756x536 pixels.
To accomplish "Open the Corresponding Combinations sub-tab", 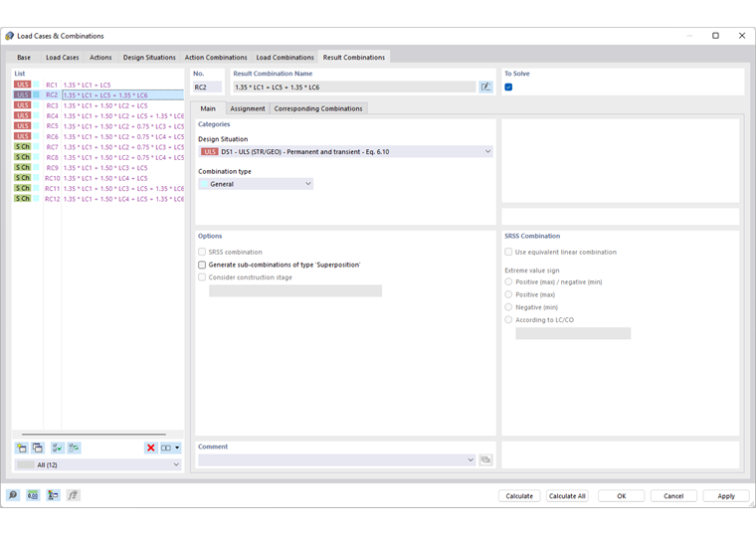I will pyautogui.click(x=318, y=108).
